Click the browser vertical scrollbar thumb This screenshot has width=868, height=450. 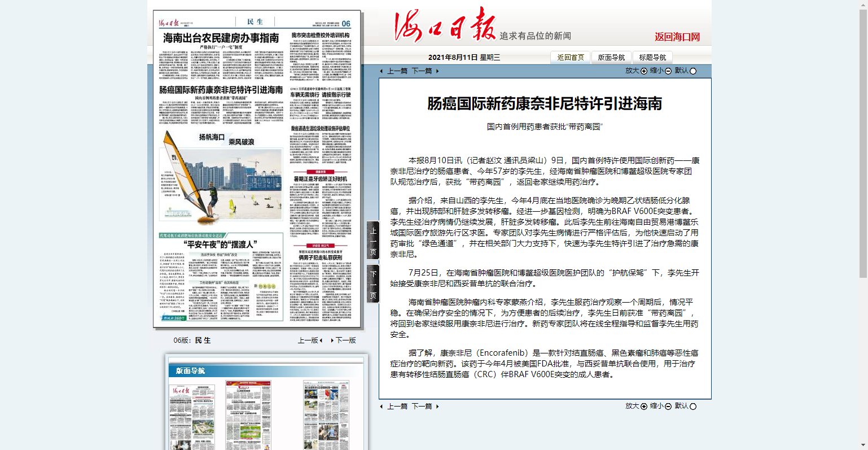pyautogui.click(x=863, y=143)
